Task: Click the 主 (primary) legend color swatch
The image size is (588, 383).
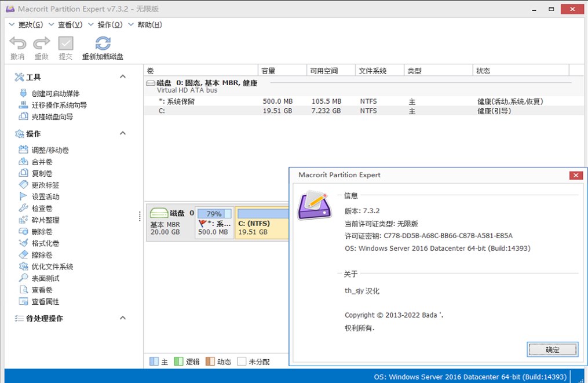Action: tap(154, 361)
